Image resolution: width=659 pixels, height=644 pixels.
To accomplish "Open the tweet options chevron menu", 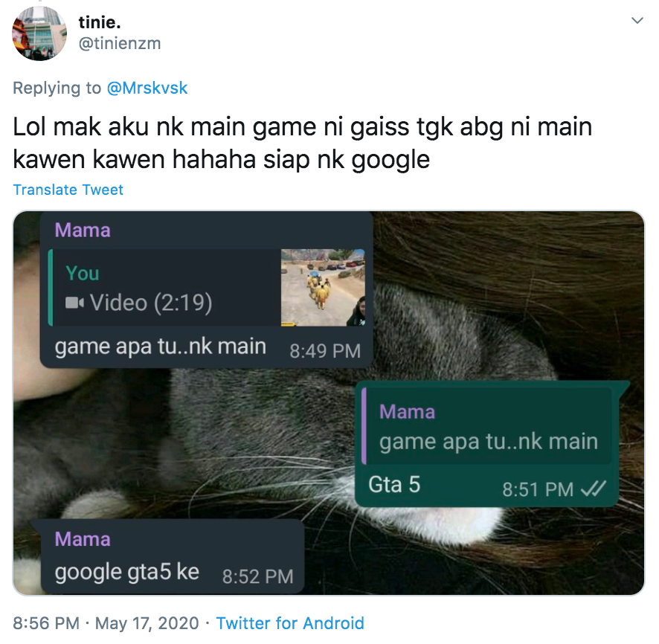I will pyautogui.click(x=637, y=21).
